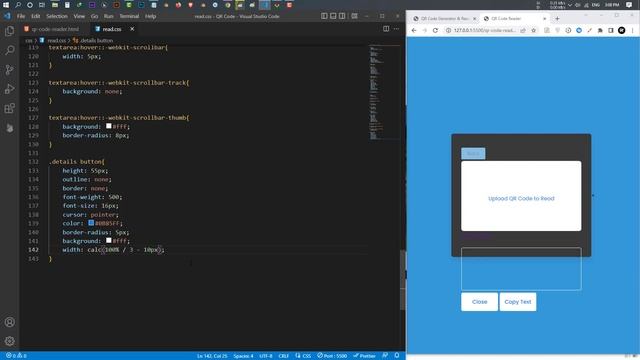This screenshot has height=360, width=640.
Task: Open the Source Control view
Action: [x=9, y=70]
